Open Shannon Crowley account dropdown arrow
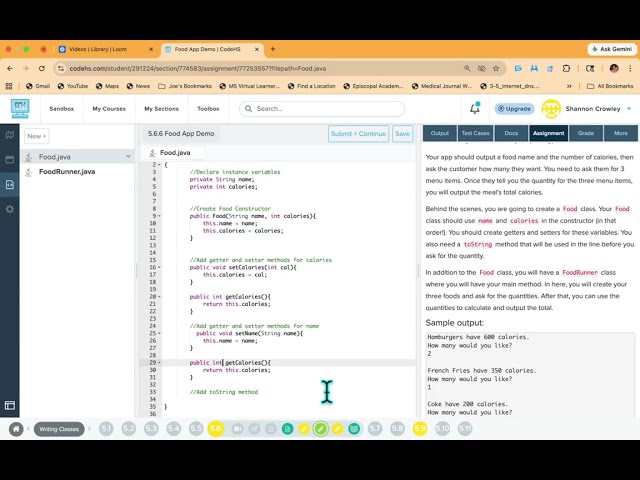This screenshot has width=640, height=480. coord(629,109)
